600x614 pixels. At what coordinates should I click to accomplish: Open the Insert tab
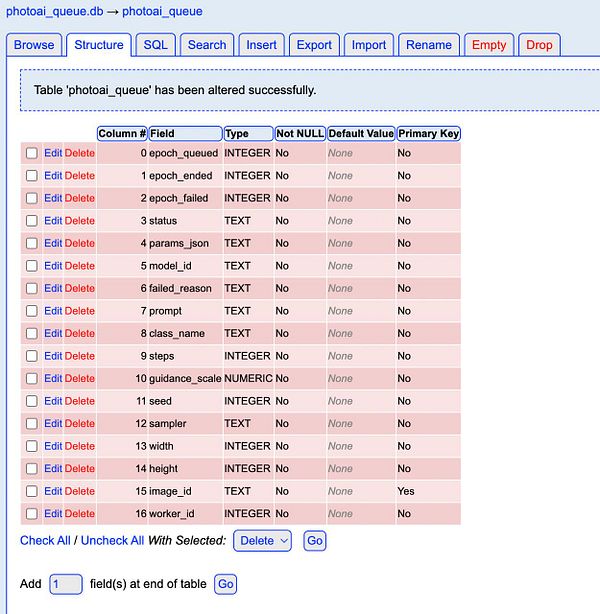click(x=261, y=45)
